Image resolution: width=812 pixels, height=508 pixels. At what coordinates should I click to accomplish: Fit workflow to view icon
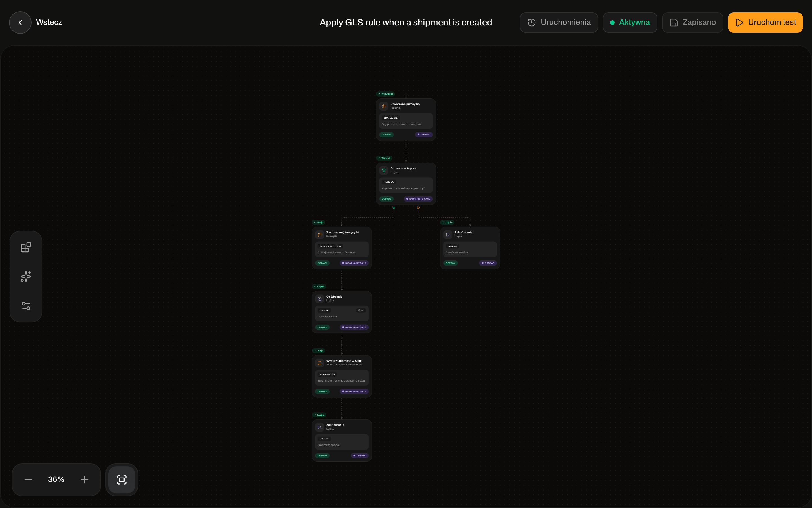[122, 479]
